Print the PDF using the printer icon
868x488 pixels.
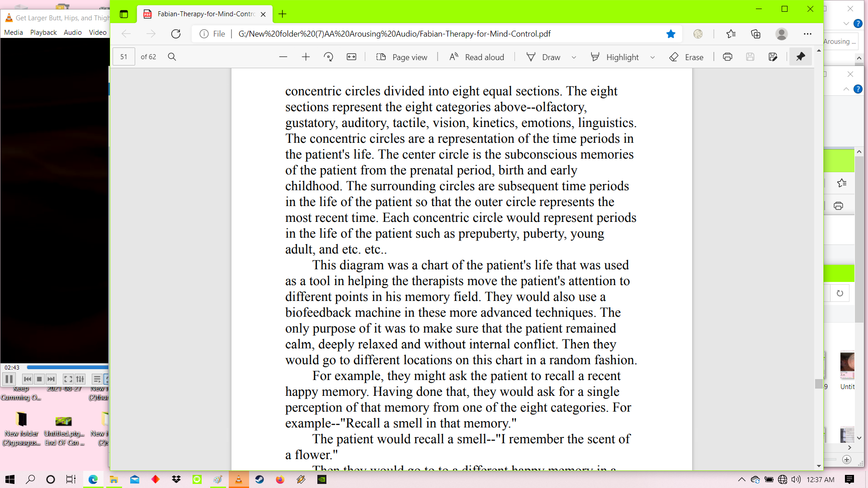(x=727, y=57)
